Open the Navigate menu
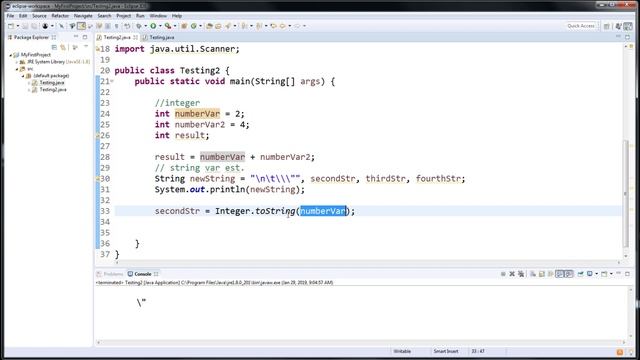The image size is (640, 360). 83,16
